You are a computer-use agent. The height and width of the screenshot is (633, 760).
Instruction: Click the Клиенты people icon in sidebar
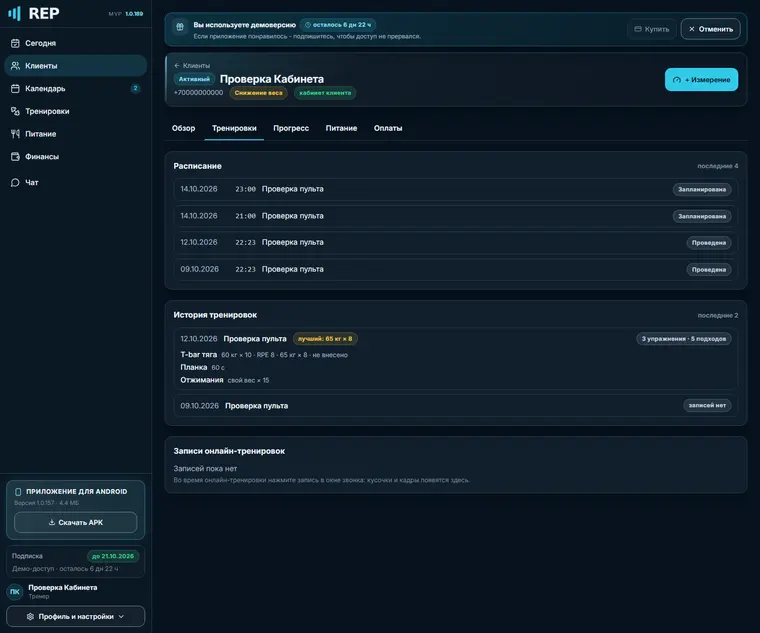tap(16, 65)
